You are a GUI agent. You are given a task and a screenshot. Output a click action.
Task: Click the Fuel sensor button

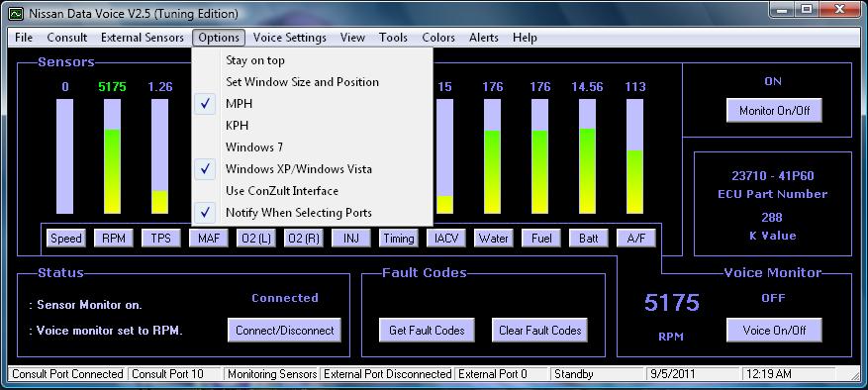541,239
